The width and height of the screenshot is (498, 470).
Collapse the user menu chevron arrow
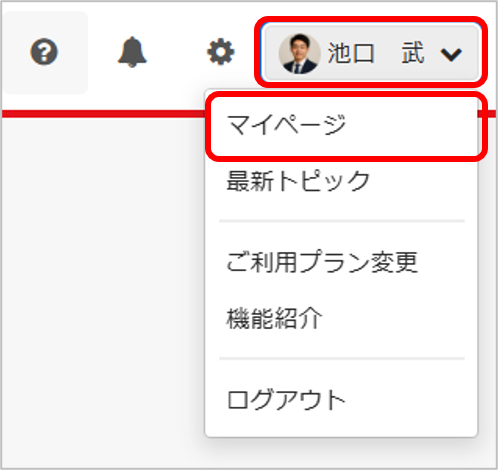point(451,54)
